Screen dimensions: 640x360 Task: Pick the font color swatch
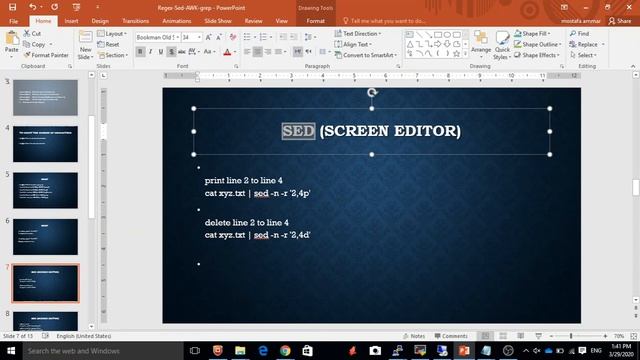tap(227, 52)
